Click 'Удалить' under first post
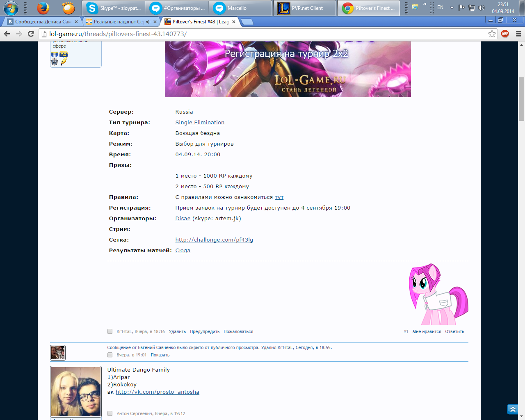The image size is (525, 420). tap(177, 331)
